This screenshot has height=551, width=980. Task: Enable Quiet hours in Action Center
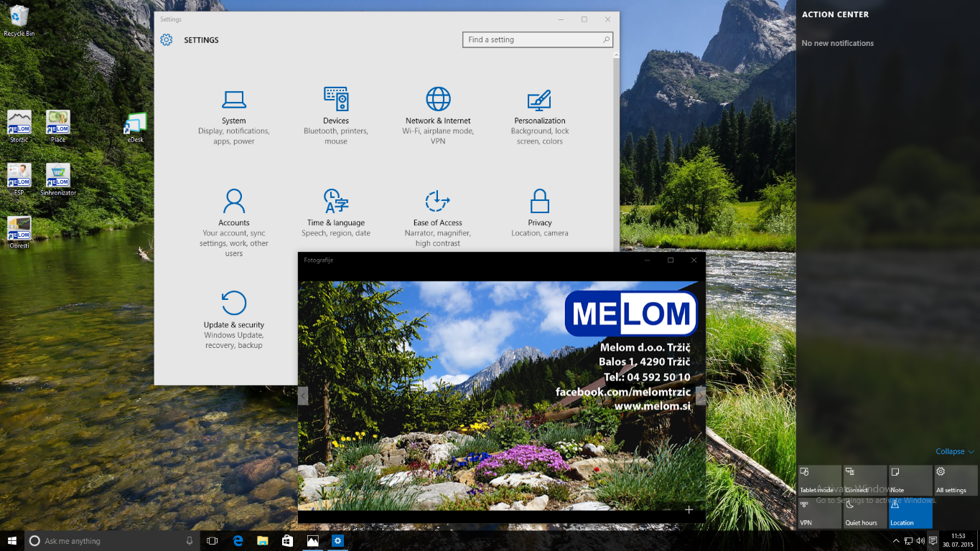(864, 514)
